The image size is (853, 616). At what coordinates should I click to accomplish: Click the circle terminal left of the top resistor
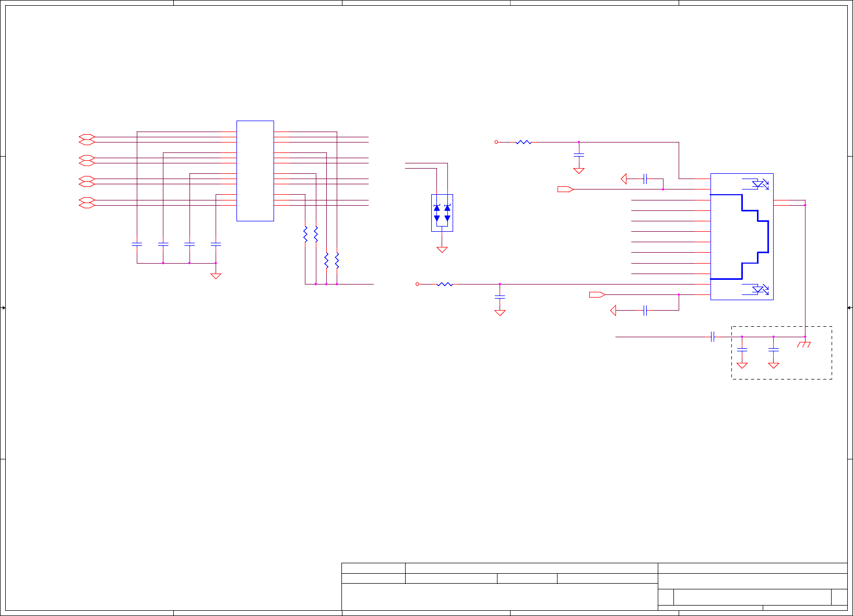[496, 142]
